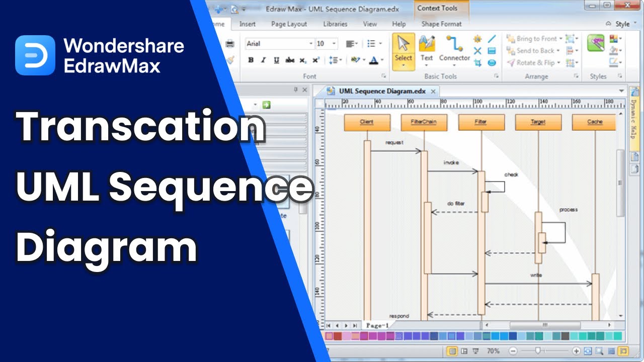Select the Page-1 sheet tab
This screenshot has width=644, height=362.
tap(377, 326)
